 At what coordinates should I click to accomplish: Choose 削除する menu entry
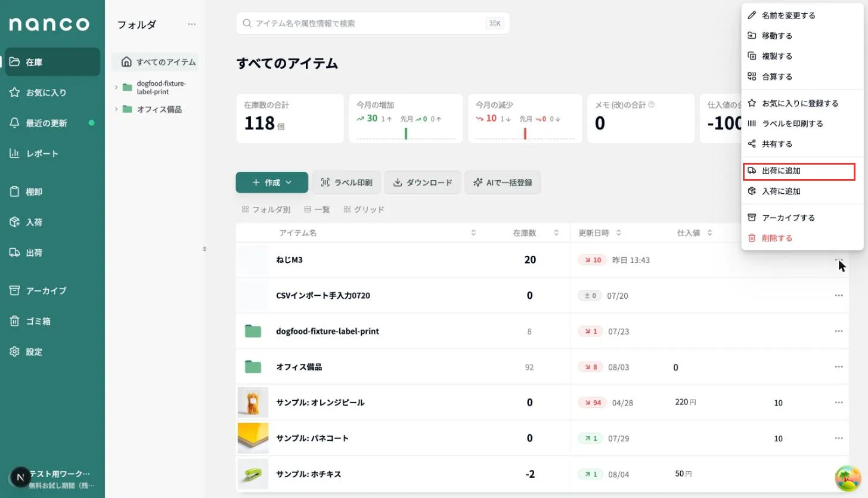(802, 238)
